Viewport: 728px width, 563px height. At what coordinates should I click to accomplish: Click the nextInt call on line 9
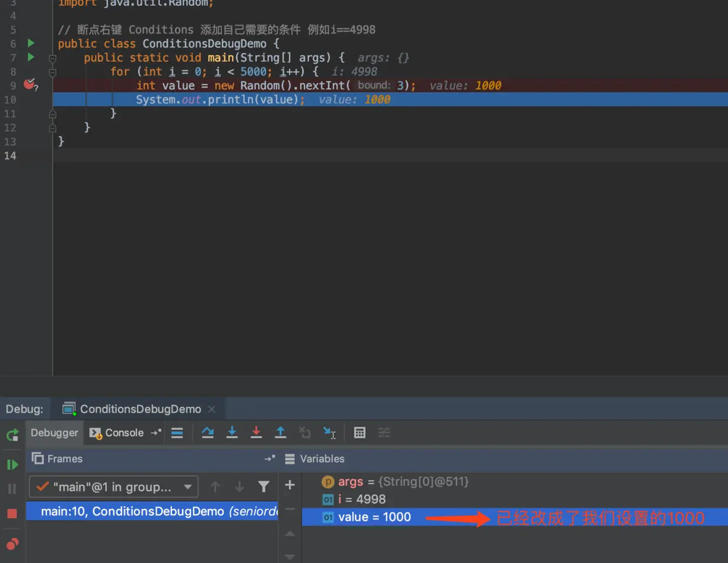tap(321, 86)
